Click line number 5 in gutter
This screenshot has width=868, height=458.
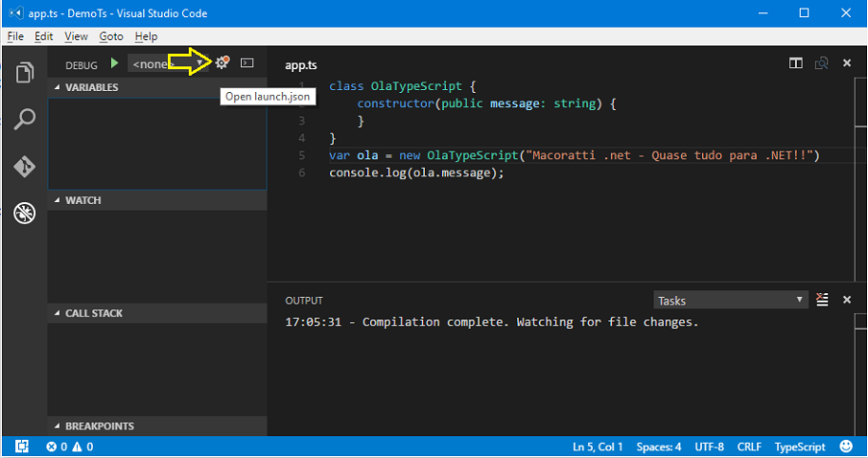(x=302, y=155)
